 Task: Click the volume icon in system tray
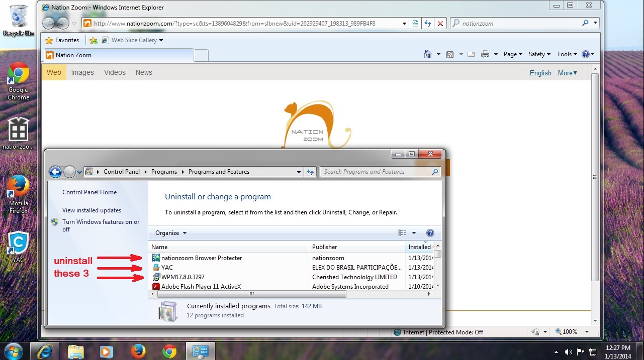pyautogui.click(x=568, y=352)
